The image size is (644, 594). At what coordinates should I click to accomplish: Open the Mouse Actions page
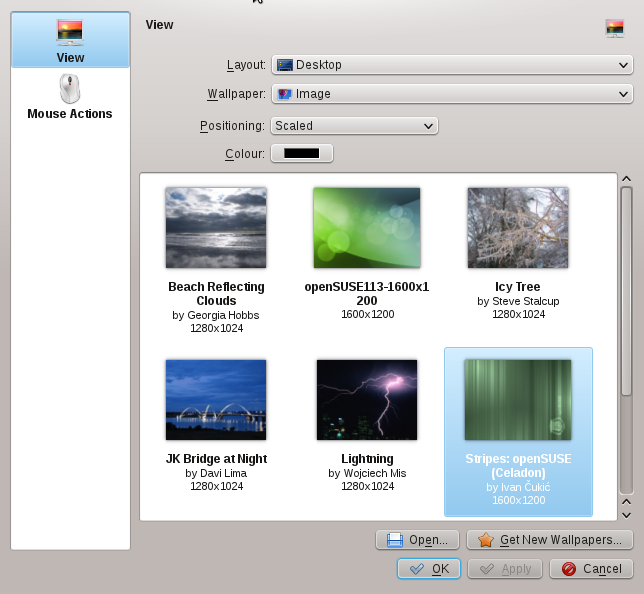pyautogui.click(x=70, y=97)
